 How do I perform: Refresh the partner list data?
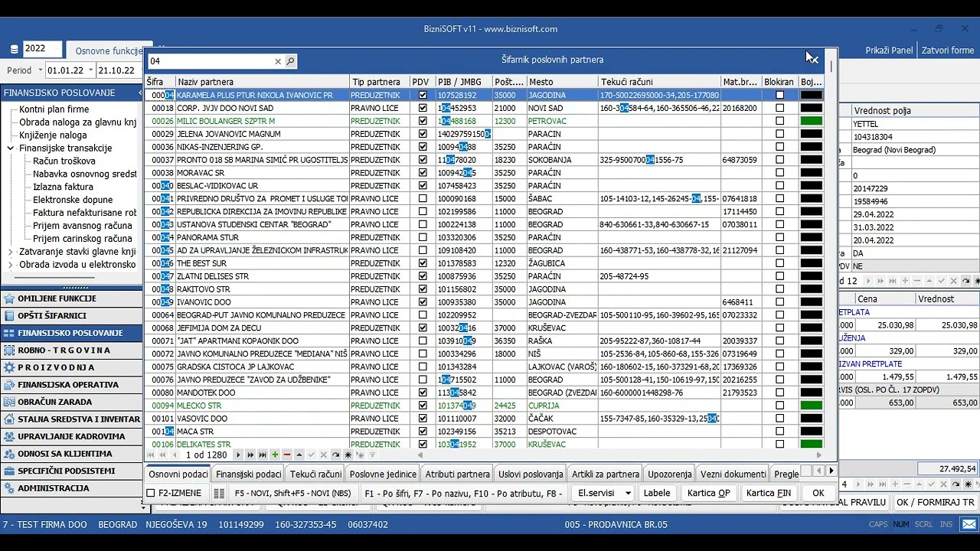coord(336,455)
